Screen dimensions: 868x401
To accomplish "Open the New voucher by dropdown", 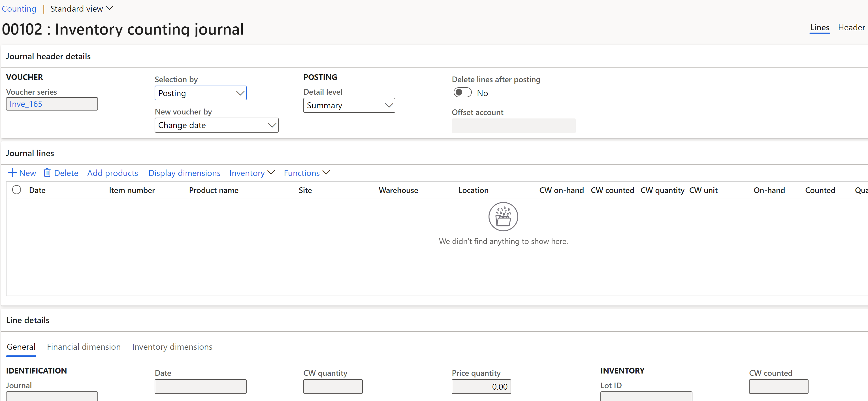I will [x=216, y=125].
